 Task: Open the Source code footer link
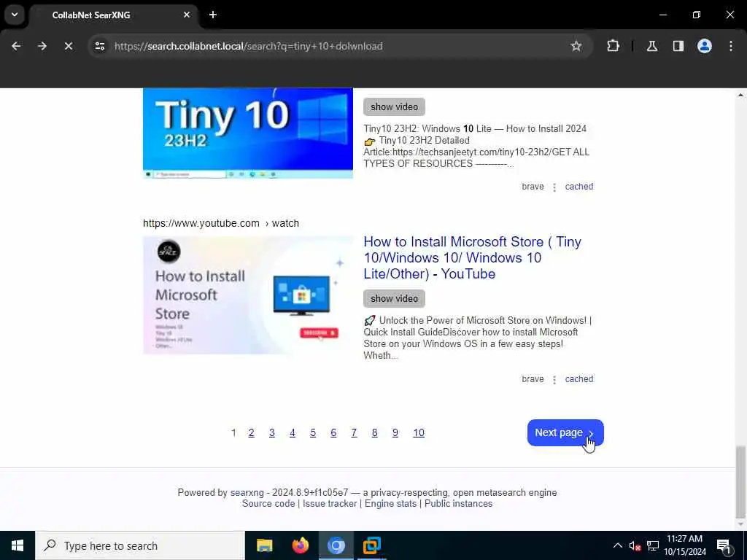(268, 504)
